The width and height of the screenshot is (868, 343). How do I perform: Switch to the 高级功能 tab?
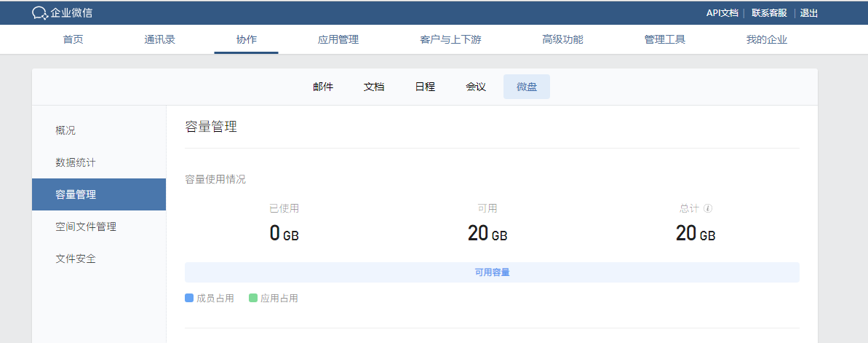(x=562, y=39)
